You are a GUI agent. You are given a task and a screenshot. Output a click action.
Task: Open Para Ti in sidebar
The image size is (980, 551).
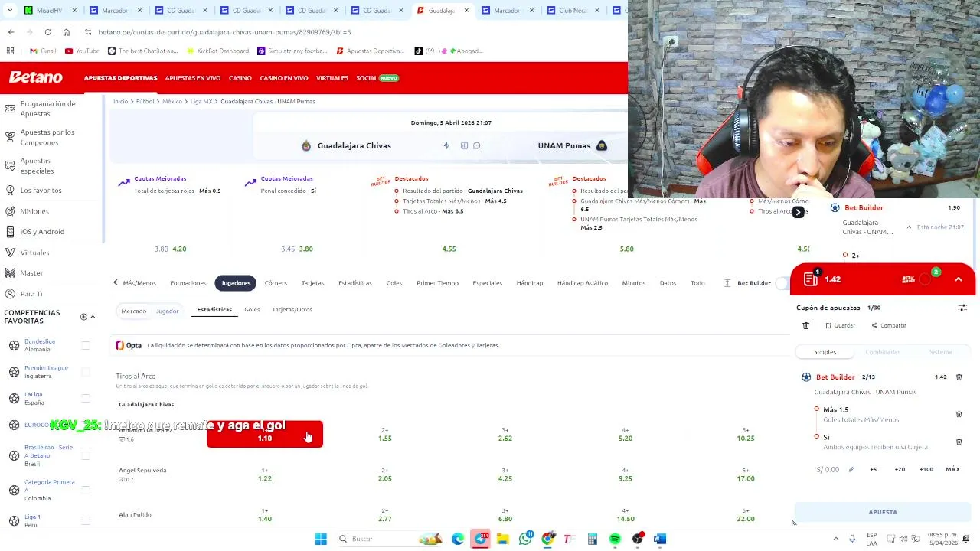31,294
